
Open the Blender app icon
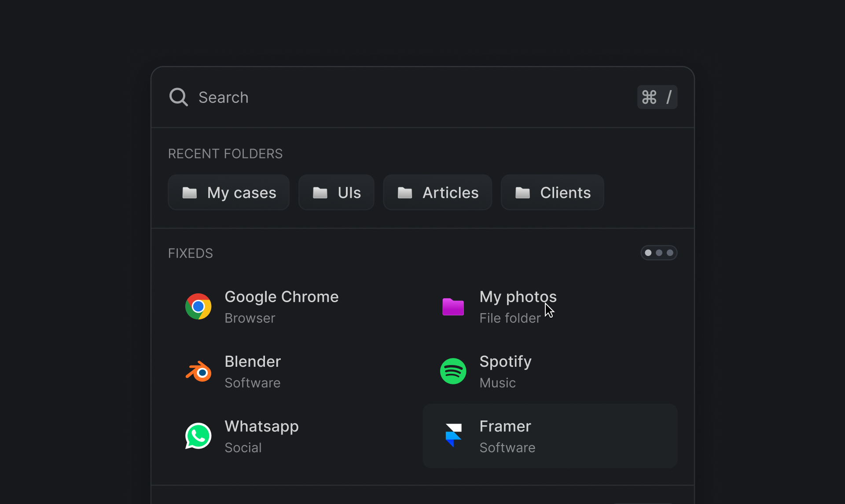198,372
